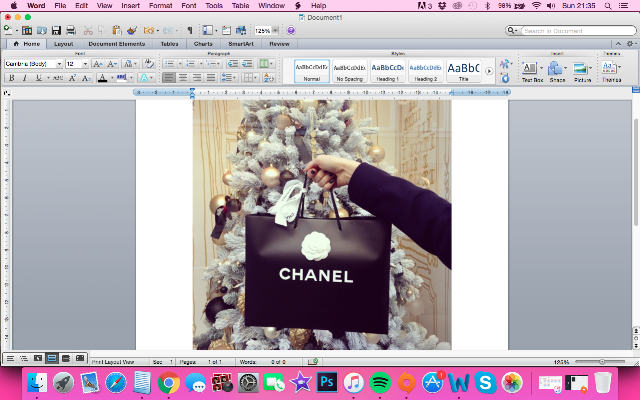Adjust the zoom slider in status bar
This screenshot has height=400, width=640.
click(602, 362)
